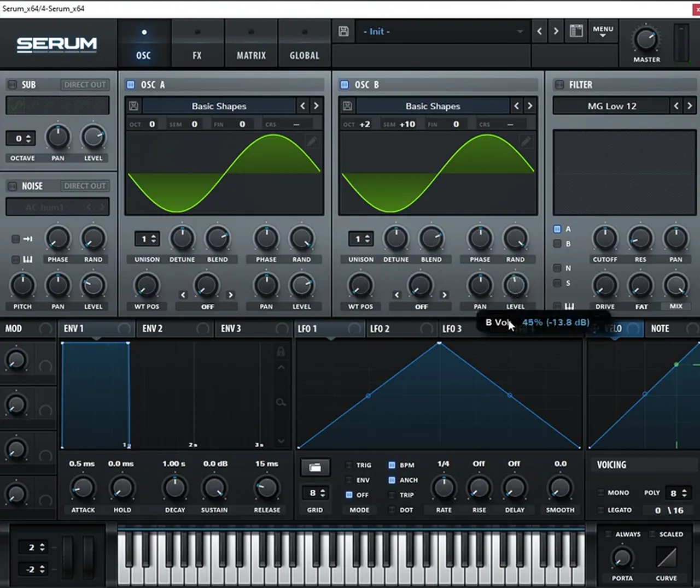The width and height of the screenshot is (700, 588).
Task: Click NOISE DIRECT OUT button
Action: click(x=85, y=186)
